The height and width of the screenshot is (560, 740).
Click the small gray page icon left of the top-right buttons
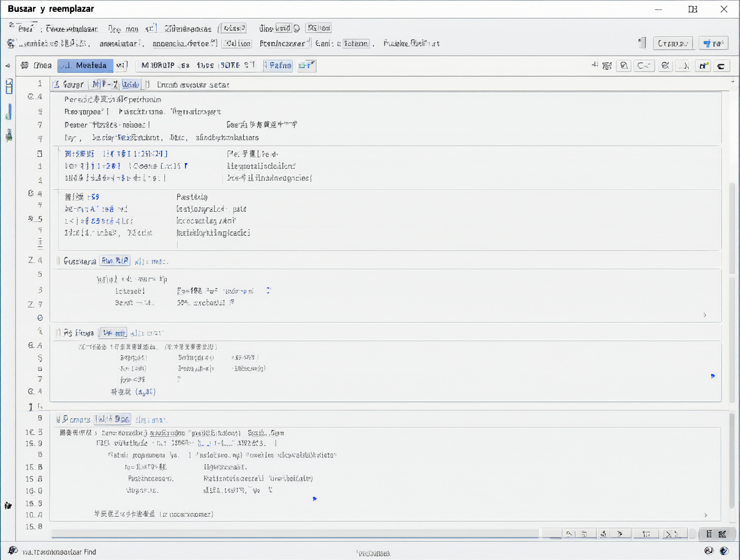(642, 43)
